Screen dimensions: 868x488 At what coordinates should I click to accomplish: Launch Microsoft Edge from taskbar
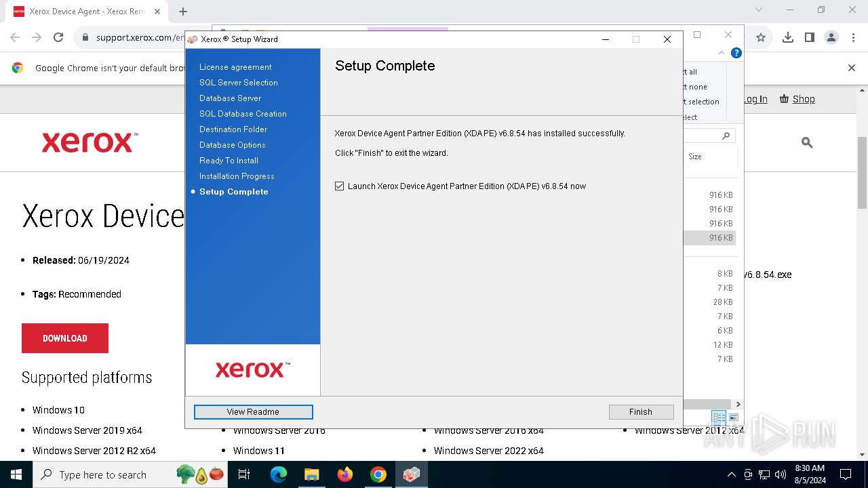[279, 474]
